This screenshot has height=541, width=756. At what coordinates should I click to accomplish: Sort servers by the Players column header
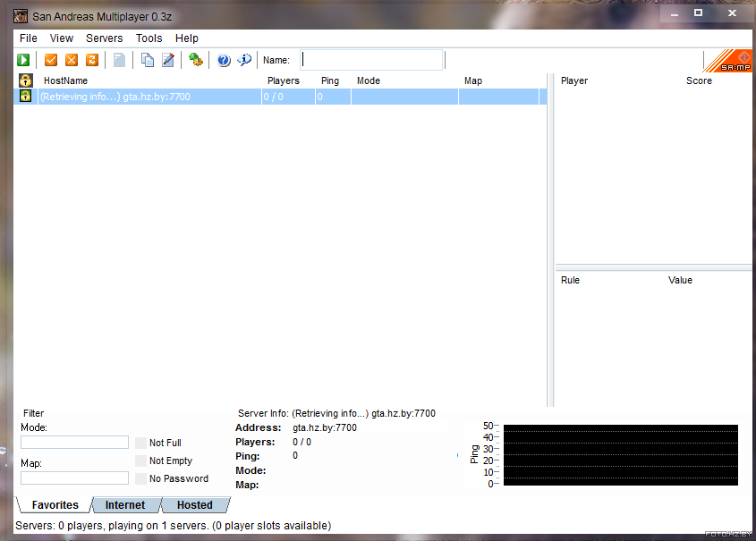(x=284, y=80)
